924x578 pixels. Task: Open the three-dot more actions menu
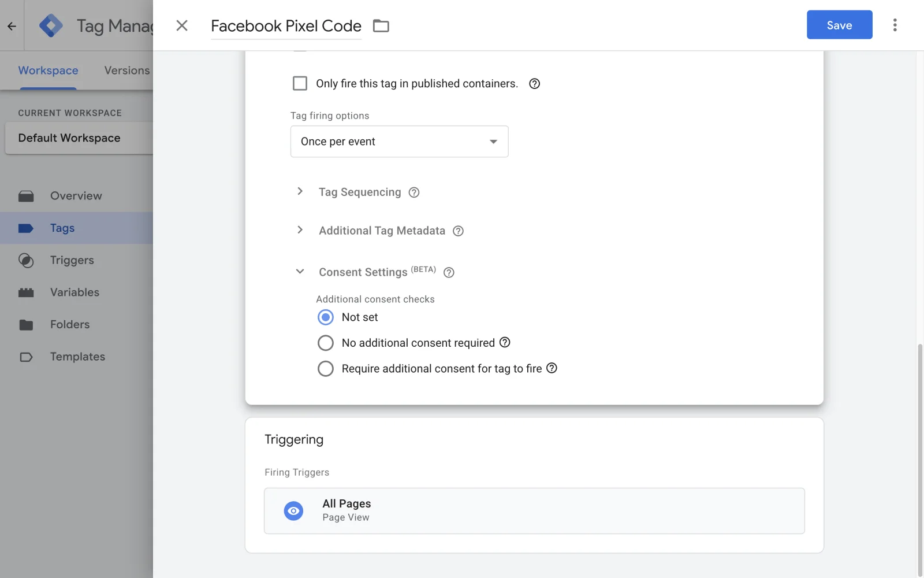pos(895,25)
